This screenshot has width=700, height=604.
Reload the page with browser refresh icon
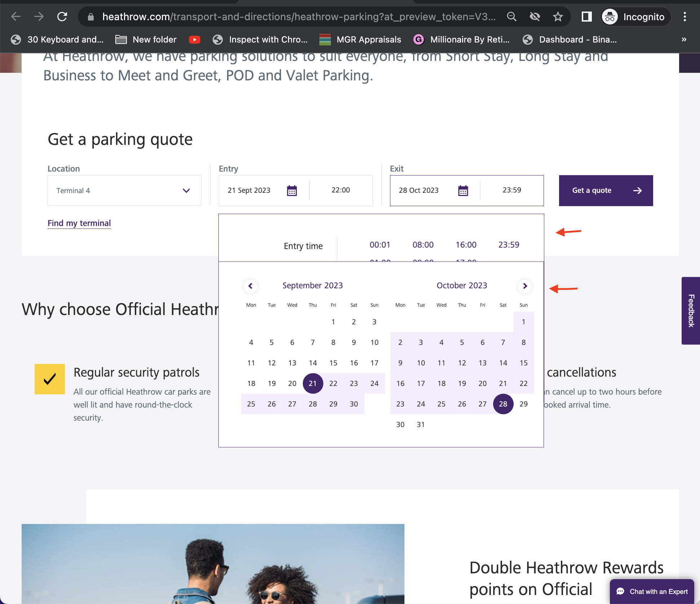click(62, 17)
